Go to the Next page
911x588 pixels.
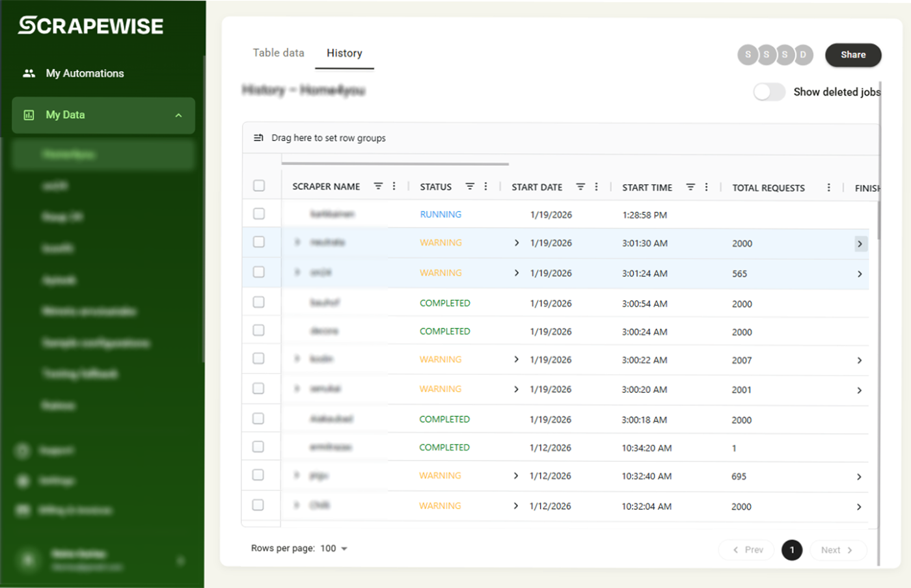(837, 550)
